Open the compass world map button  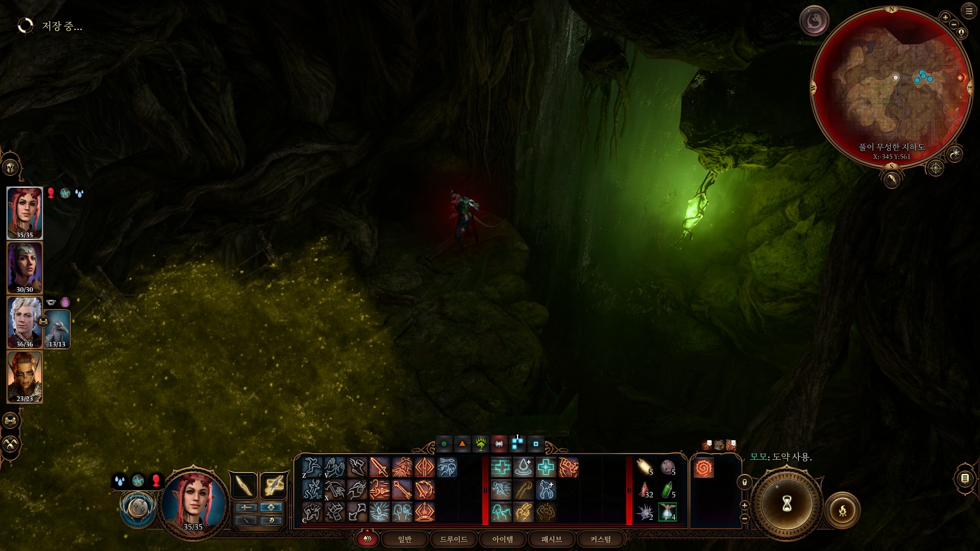935,168
